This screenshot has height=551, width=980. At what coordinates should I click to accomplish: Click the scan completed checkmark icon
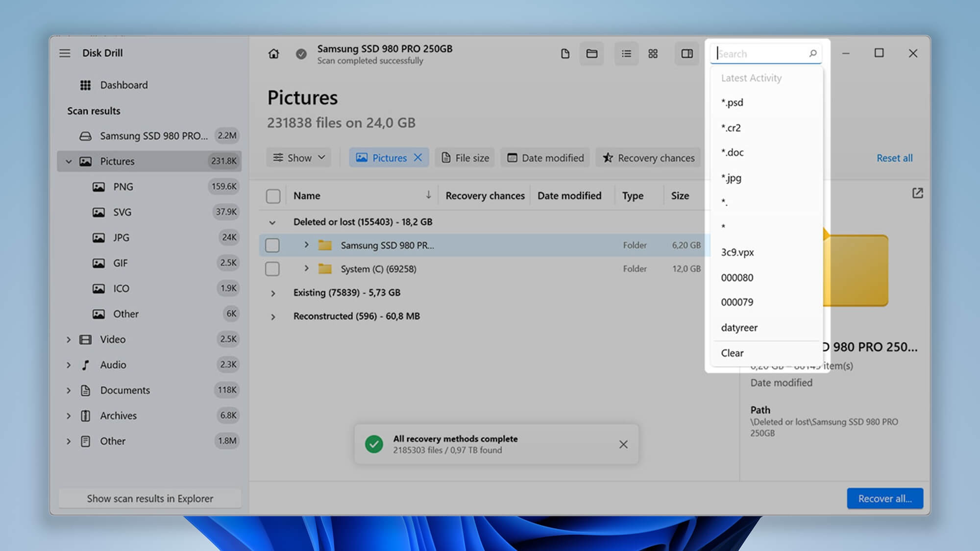tap(301, 53)
